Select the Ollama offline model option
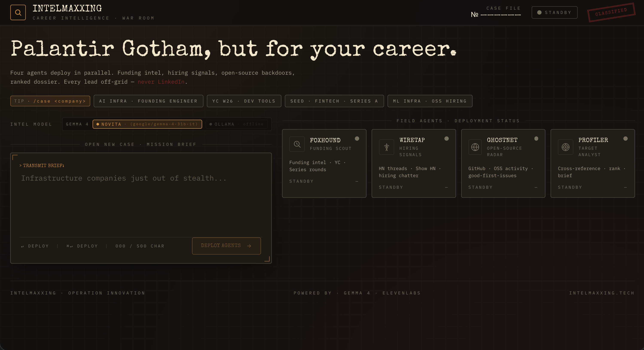 tap(237, 124)
